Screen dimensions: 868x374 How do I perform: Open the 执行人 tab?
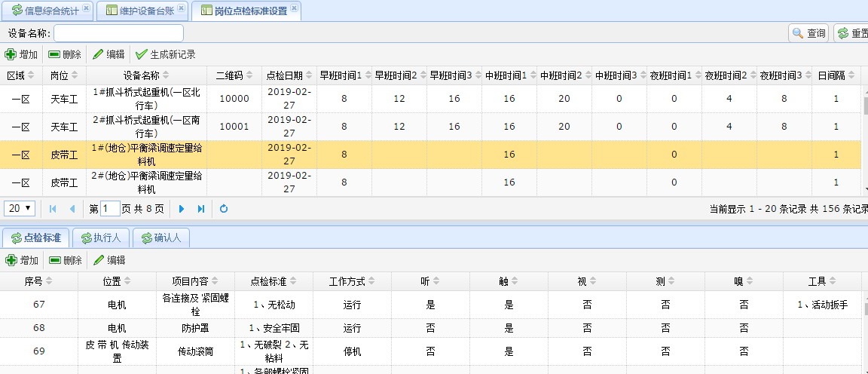(x=100, y=238)
